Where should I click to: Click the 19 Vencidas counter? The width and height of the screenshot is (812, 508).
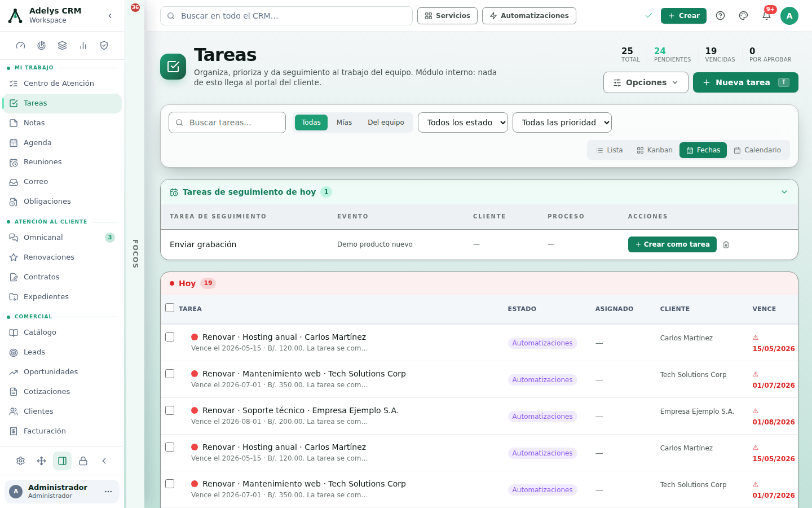[720, 54]
